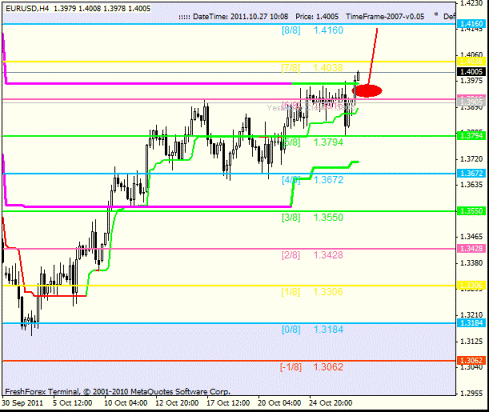Screen dimensions: 489x412
Task: Click the 30 Sep 2011 date marker
Action: click(22, 403)
